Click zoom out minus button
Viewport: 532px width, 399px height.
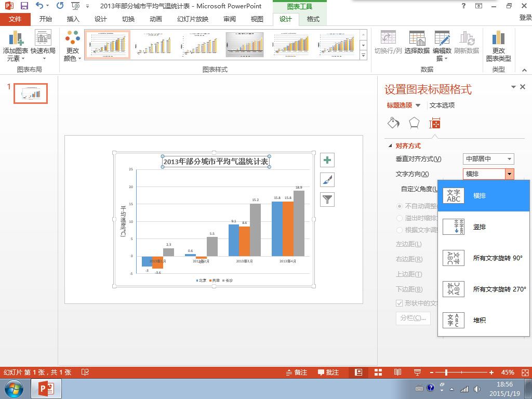point(432,373)
